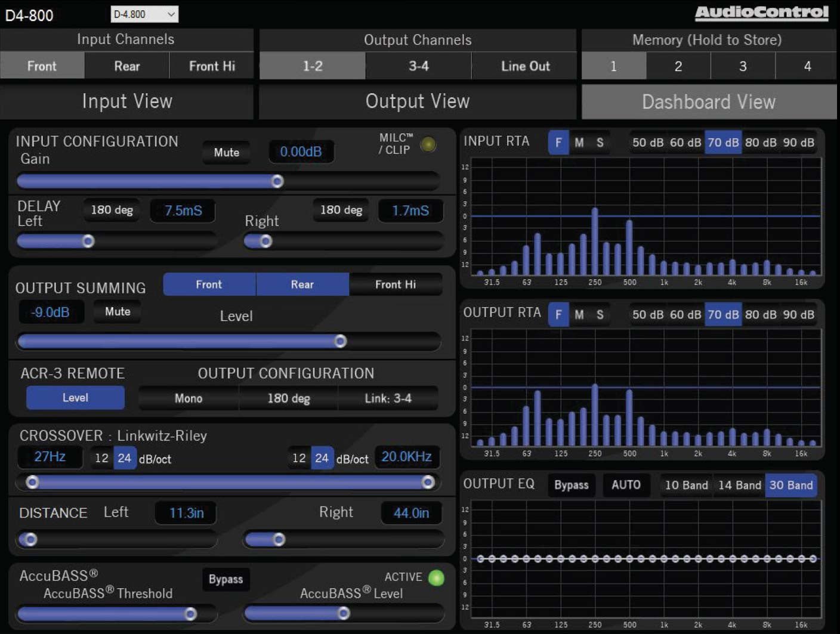
Task: Switch to Output View
Action: click(x=418, y=101)
